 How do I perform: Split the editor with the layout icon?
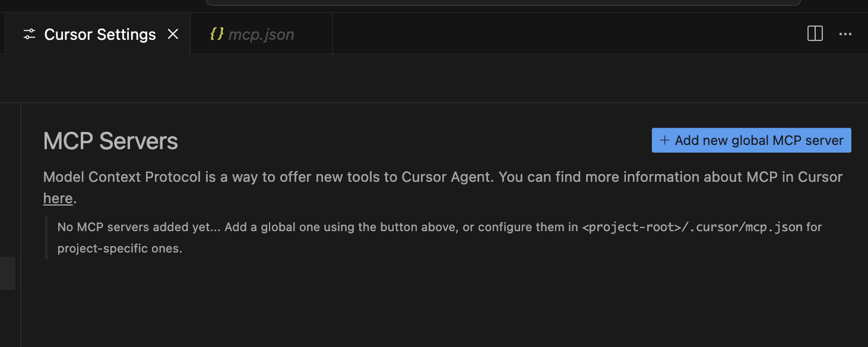(x=815, y=34)
